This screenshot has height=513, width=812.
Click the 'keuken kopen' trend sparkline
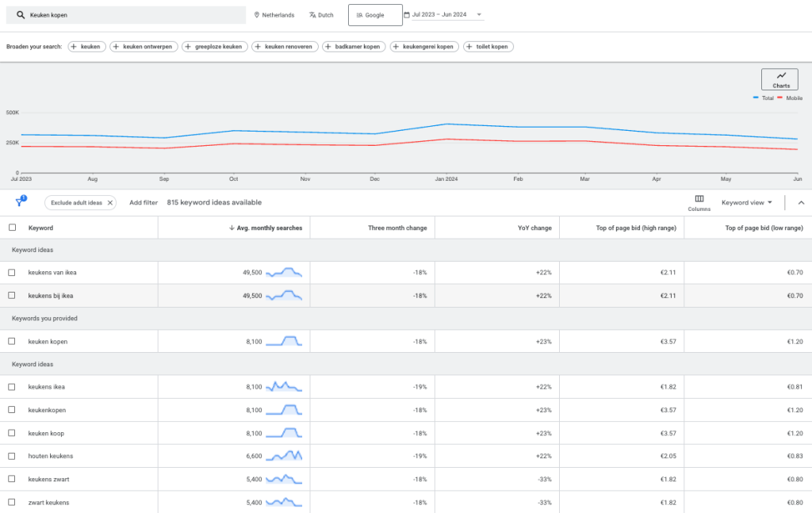pyautogui.click(x=284, y=341)
